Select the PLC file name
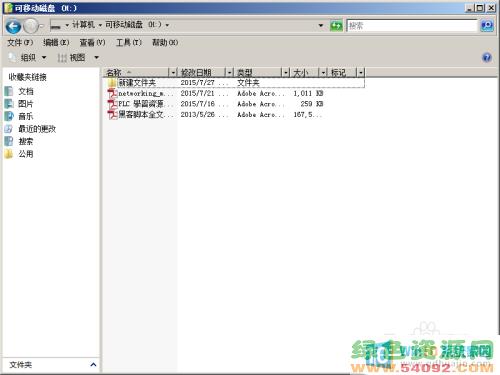Image resolution: width=500 pixels, height=375 pixels. coord(146,104)
